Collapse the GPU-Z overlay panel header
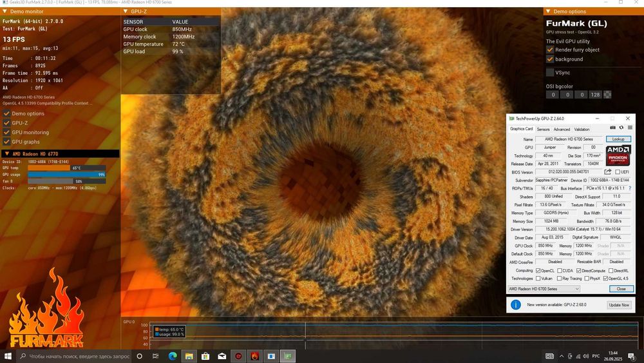This screenshot has width=644, height=363. [126, 12]
